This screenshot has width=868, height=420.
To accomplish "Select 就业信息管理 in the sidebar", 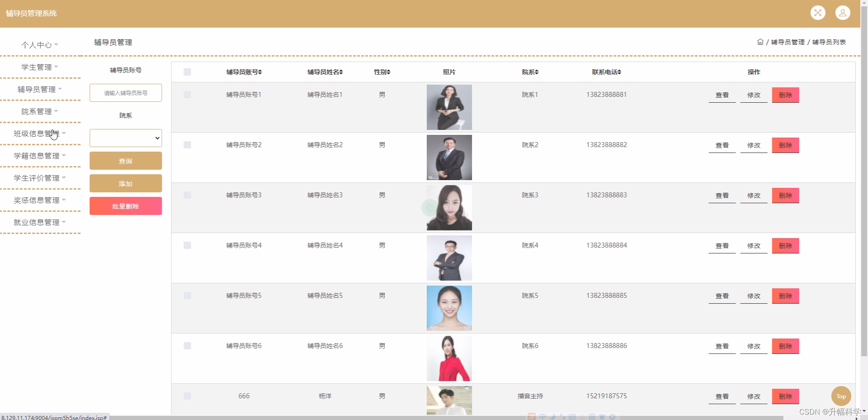I will click(x=39, y=222).
